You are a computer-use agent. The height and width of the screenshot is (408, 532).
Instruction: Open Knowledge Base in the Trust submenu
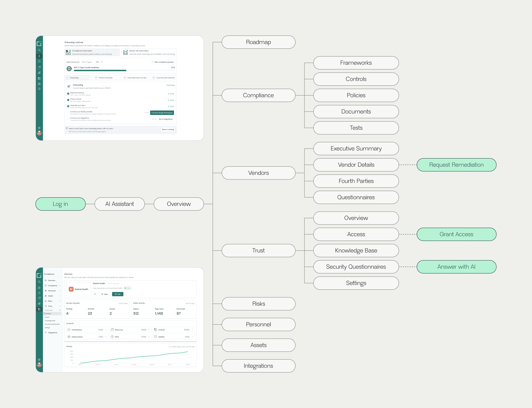point(50,321)
